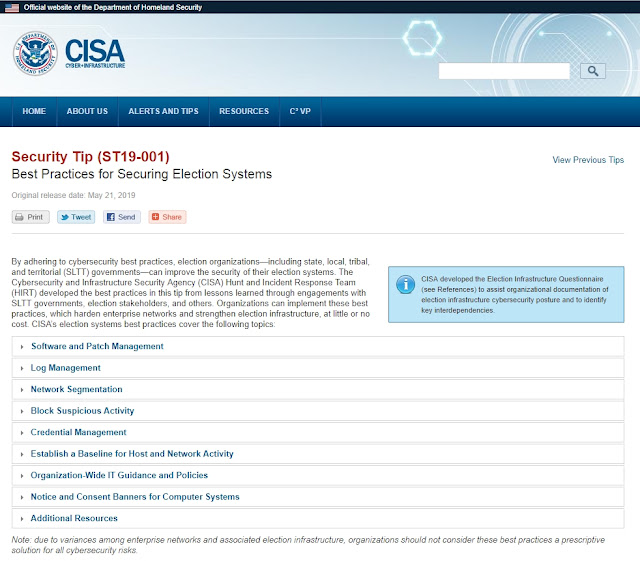Click the blue info icon in callout box

tap(405, 284)
